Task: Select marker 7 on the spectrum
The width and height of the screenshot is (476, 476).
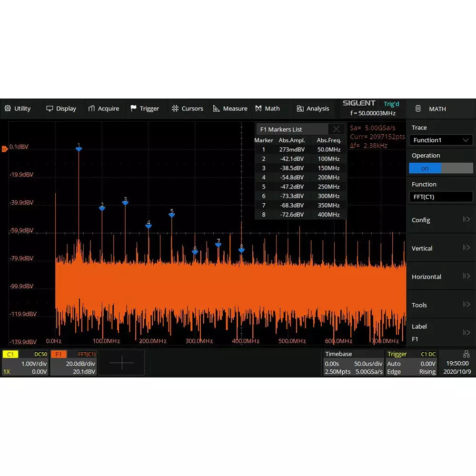Action: 218,245
